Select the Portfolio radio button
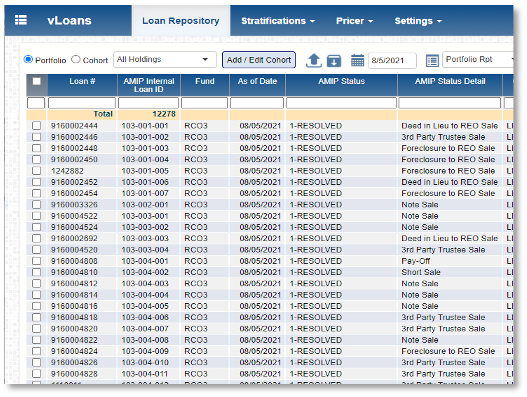The width and height of the screenshot is (527, 397). pyautogui.click(x=28, y=59)
